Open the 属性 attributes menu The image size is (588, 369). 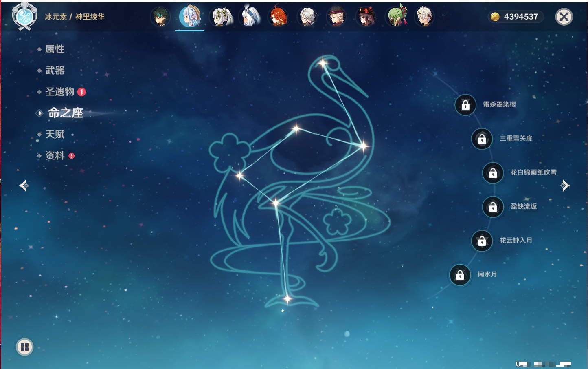(x=55, y=49)
